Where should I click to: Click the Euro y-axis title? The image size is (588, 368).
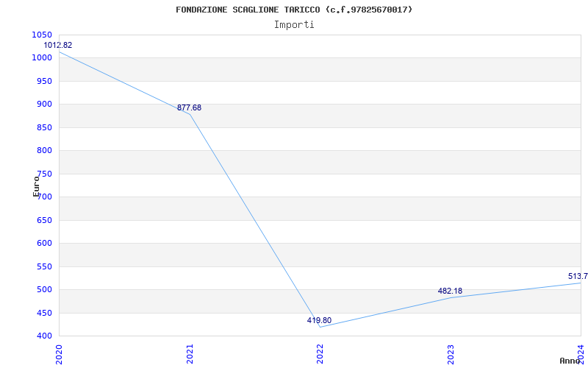36,186
